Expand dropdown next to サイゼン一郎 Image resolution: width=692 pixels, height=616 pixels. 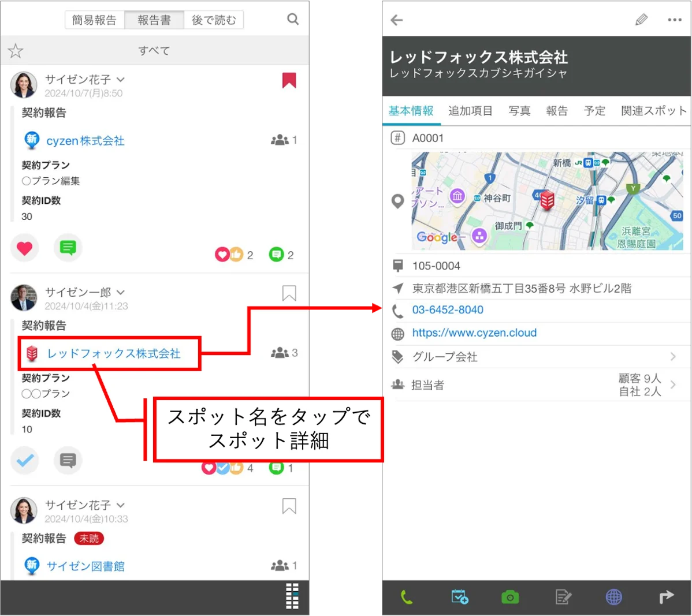point(121,292)
